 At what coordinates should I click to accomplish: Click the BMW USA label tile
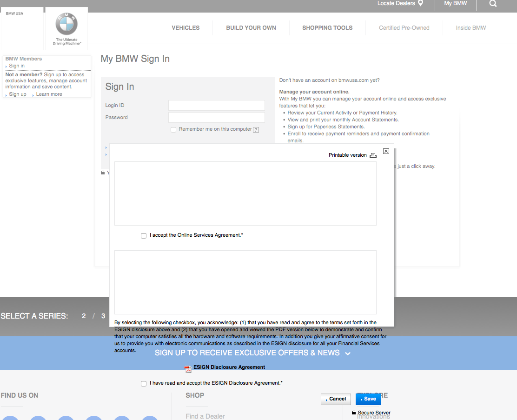point(22,28)
